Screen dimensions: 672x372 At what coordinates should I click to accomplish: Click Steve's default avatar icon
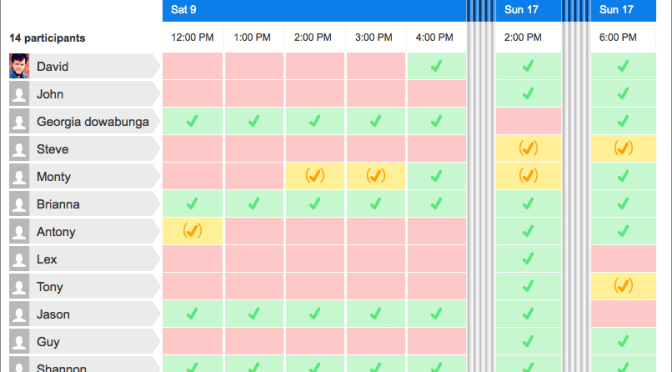click(x=19, y=149)
